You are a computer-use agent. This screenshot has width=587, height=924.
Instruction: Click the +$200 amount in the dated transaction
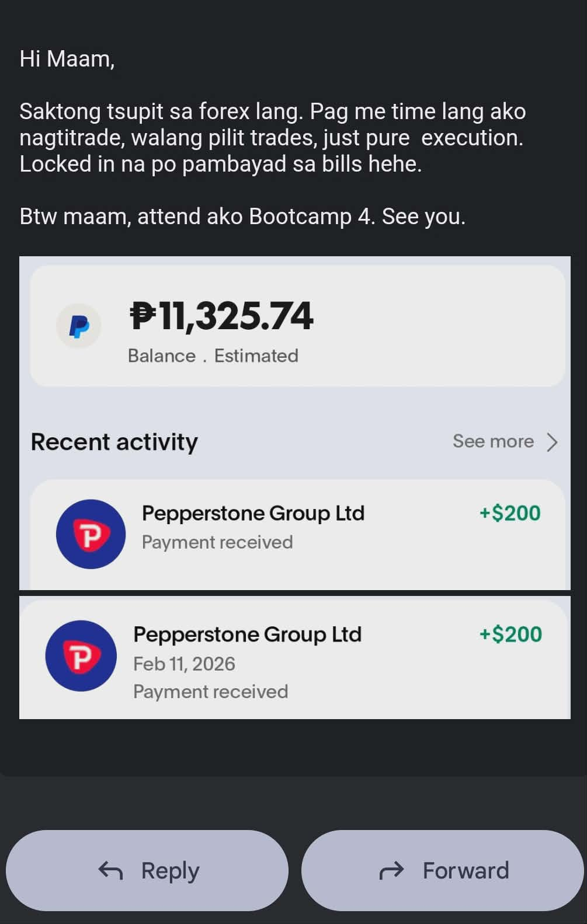coord(510,634)
